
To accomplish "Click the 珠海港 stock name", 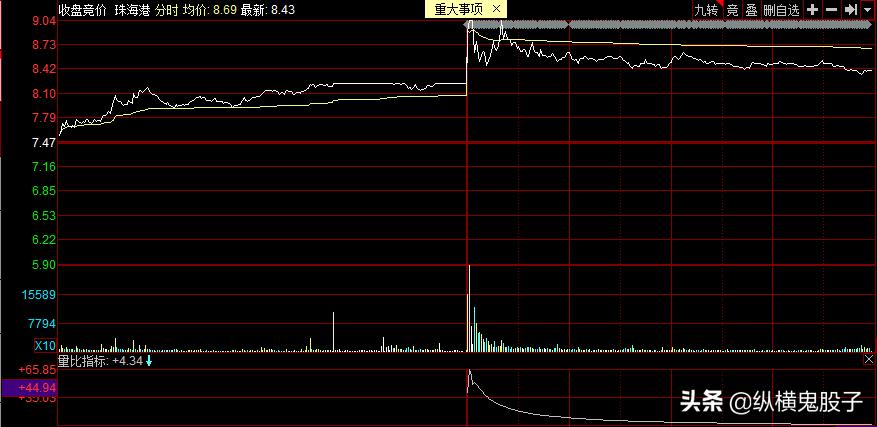I will 132,10.
